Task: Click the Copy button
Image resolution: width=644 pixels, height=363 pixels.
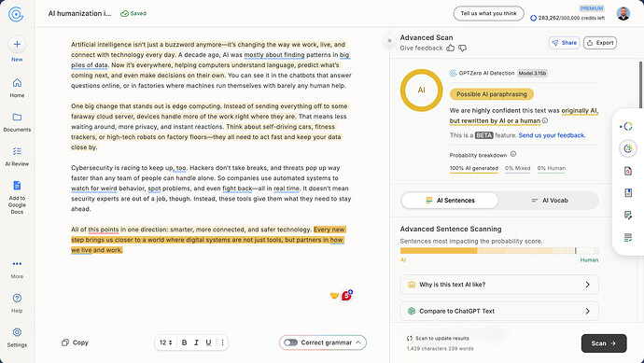Action: pyautogui.click(x=75, y=342)
